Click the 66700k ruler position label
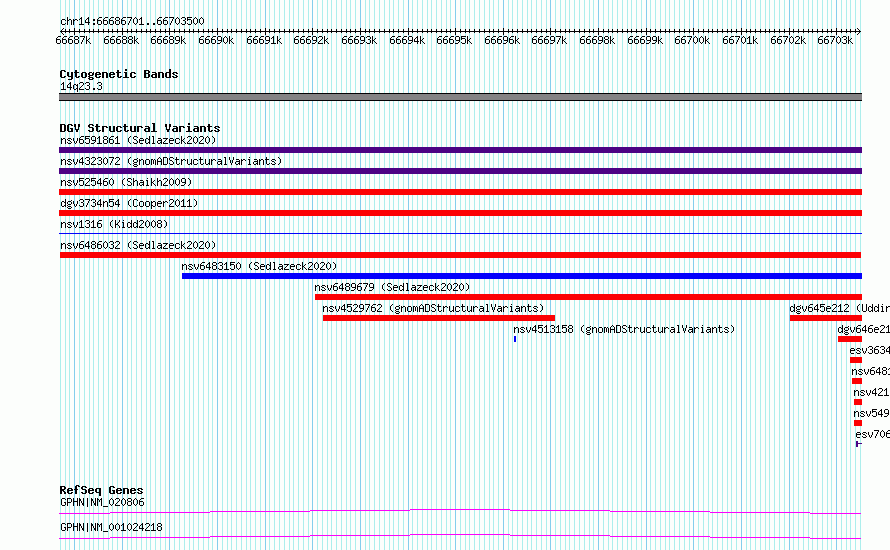890x550 pixels. [x=692, y=40]
